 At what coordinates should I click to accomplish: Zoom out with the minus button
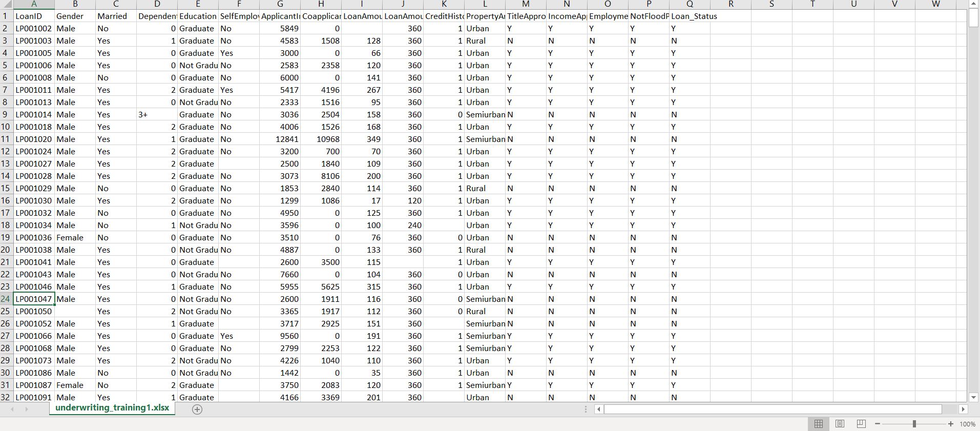click(x=878, y=424)
